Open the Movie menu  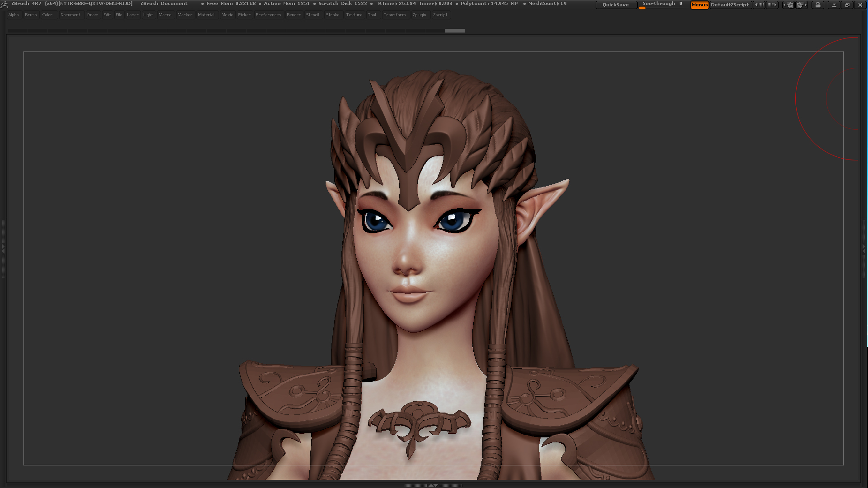click(x=227, y=15)
